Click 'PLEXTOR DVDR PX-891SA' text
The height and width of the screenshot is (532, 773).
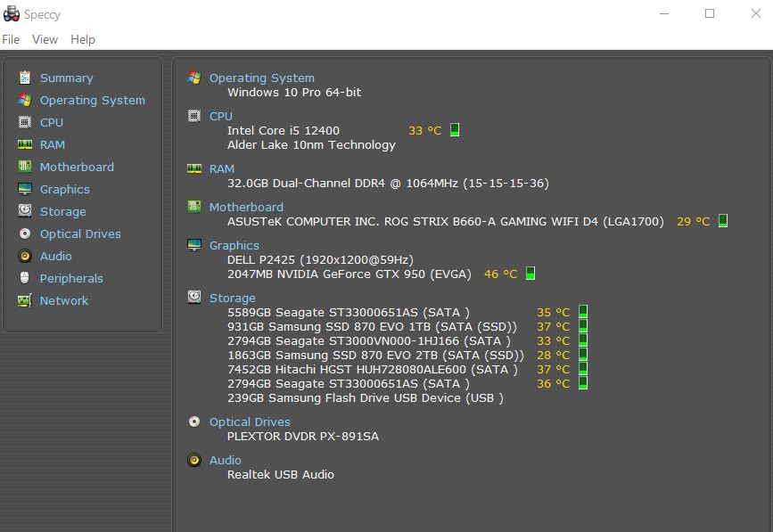pyautogui.click(x=303, y=436)
